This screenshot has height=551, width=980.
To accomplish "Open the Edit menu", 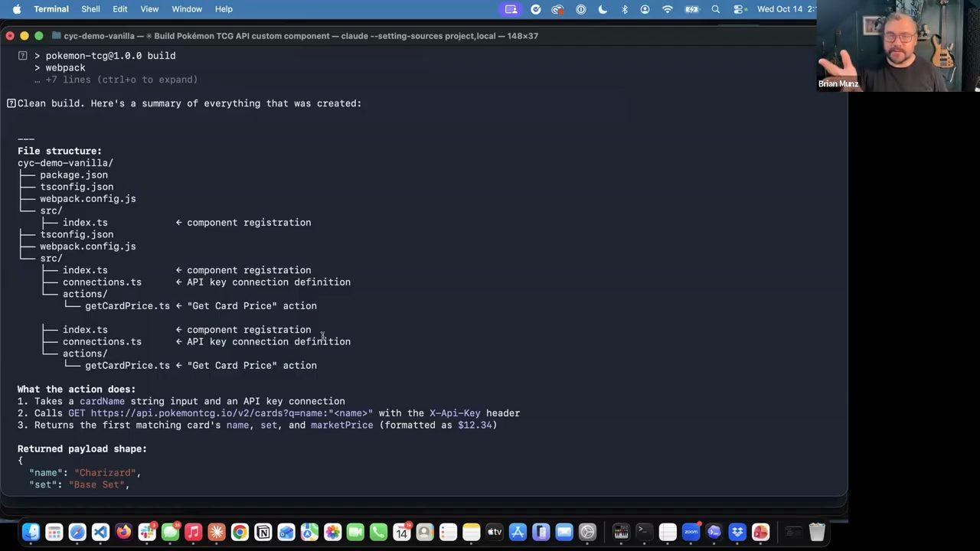I will 120,9.
